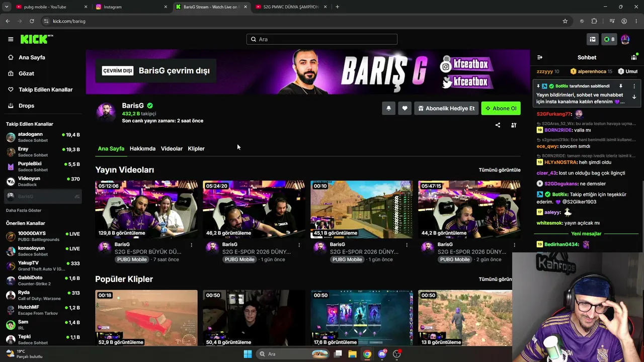Open a new browser tab

click(x=337, y=7)
